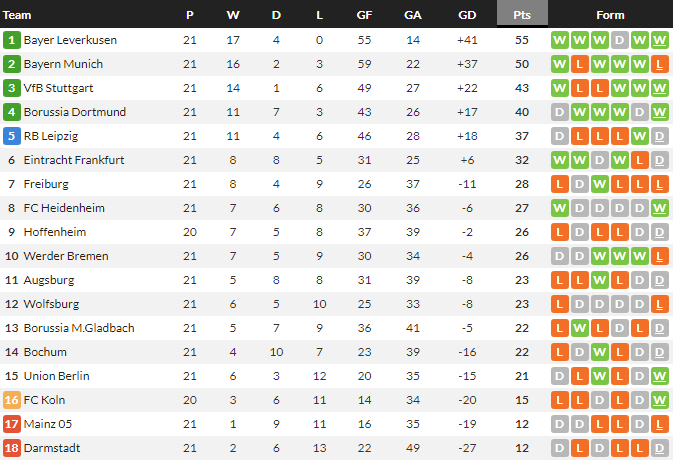
Task: Sort table by GD column header
Action: 467,15
